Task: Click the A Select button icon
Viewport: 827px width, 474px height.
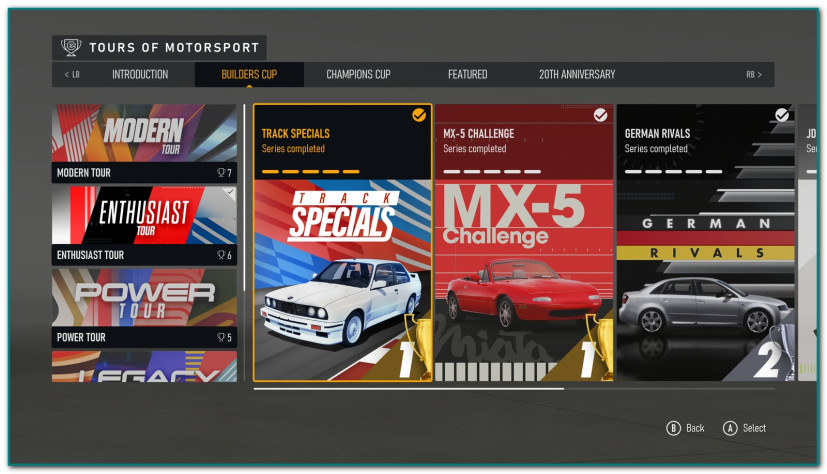Action: click(730, 428)
